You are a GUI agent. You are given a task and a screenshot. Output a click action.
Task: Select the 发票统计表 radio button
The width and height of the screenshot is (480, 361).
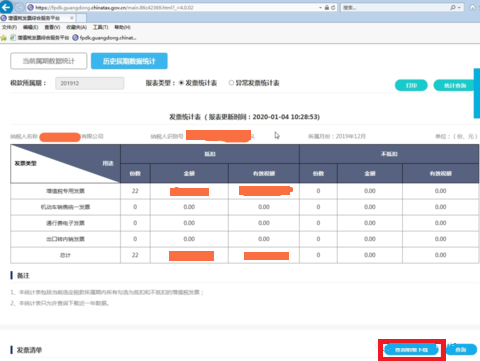click(181, 83)
